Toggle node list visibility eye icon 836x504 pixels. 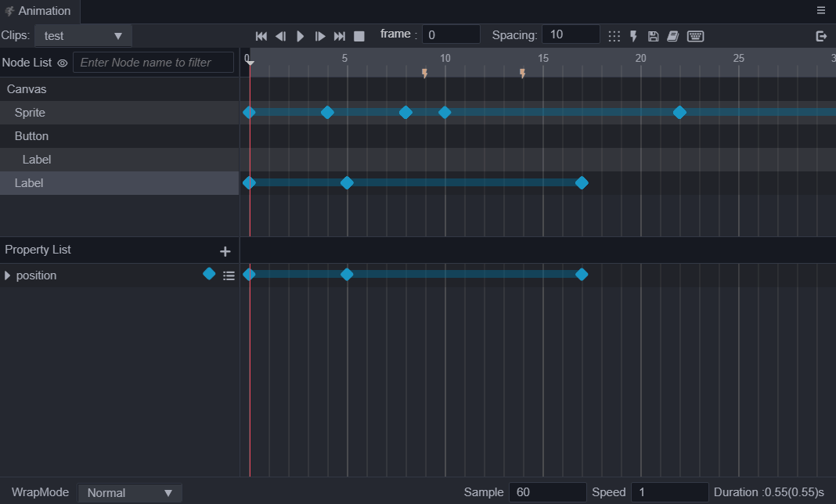(63, 63)
